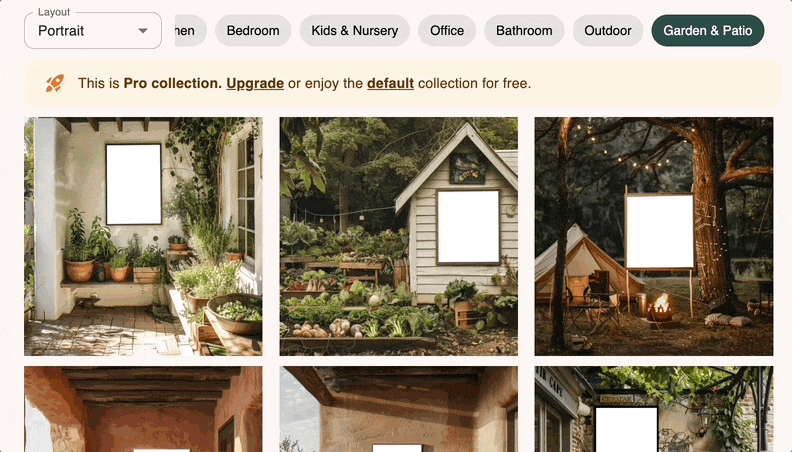792x452 pixels.
Task: Click the rocket icon in the Pro banner
Action: 55,83
